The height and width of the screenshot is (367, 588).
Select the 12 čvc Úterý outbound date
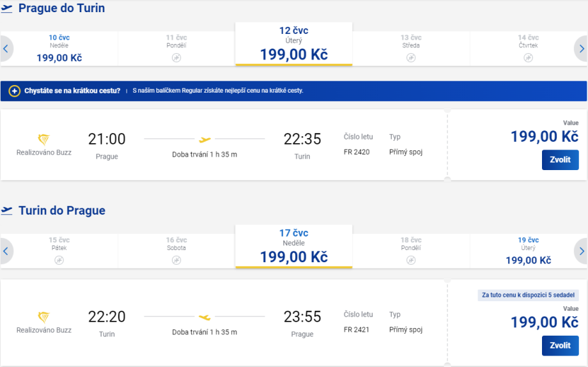[x=293, y=45]
